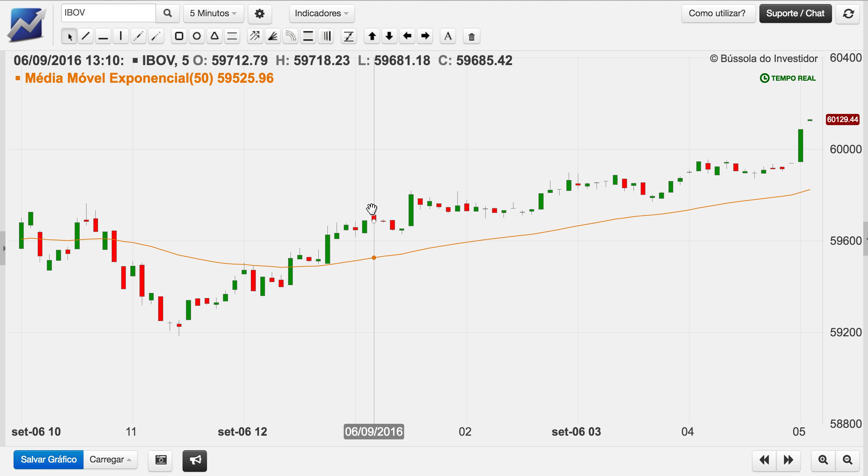The image size is (868, 476).
Task: Jump chart backward with rewind arrows
Action: [764, 460]
